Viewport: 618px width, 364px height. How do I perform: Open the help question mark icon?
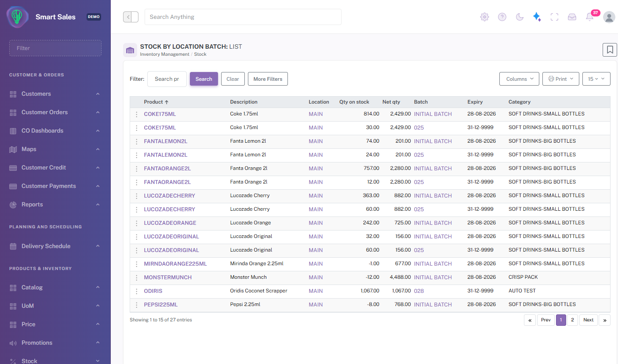pos(502,17)
